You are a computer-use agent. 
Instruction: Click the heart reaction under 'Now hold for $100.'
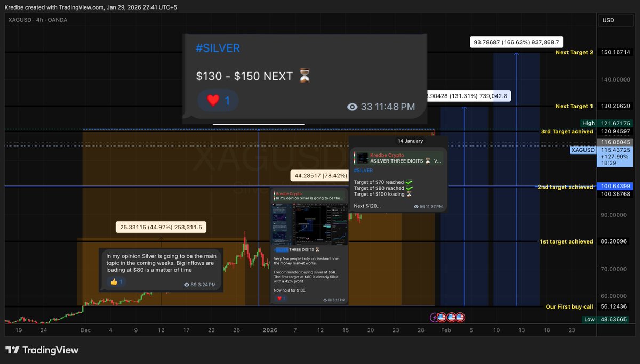click(x=280, y=298)
